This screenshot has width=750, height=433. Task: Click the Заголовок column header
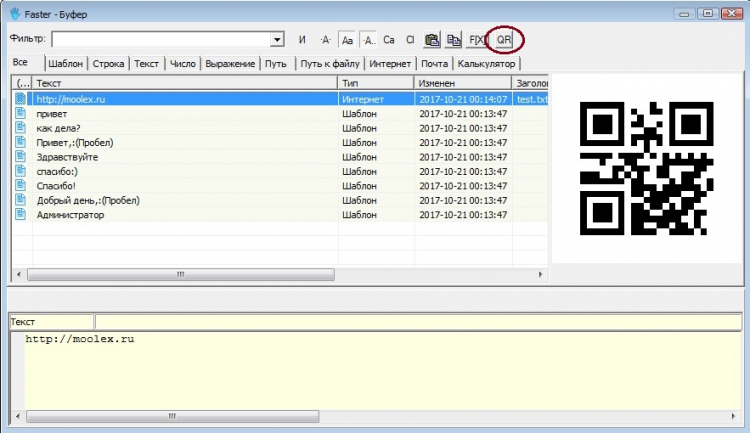point(530,83)
